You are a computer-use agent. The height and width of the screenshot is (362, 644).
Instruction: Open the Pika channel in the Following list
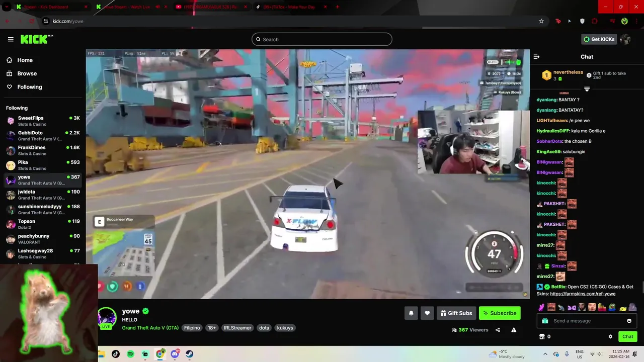43,165
